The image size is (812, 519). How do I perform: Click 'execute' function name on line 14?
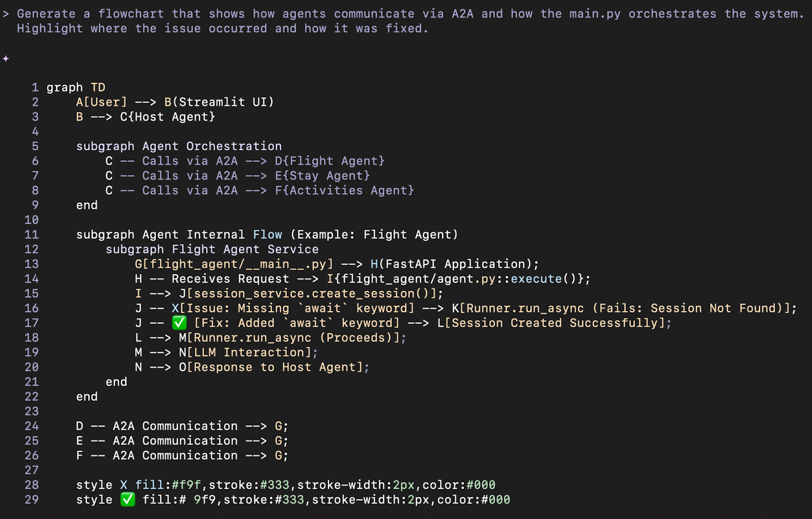pyautogui.click(x=536, y=279)
